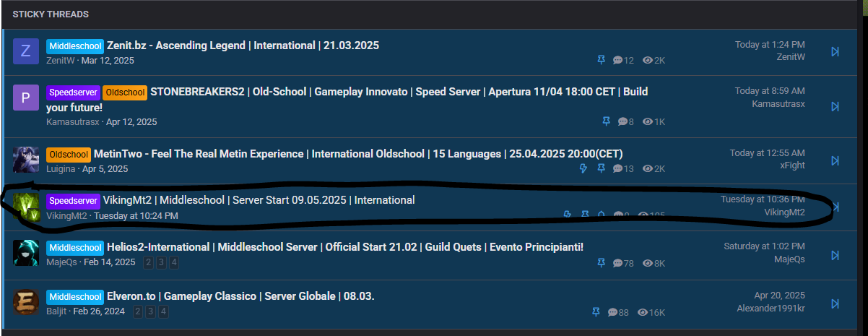Filter by orange Oldschool tag on MetinTwo
Image resolution: width=868 pixels, height=336 pixels.
point(69,155)
